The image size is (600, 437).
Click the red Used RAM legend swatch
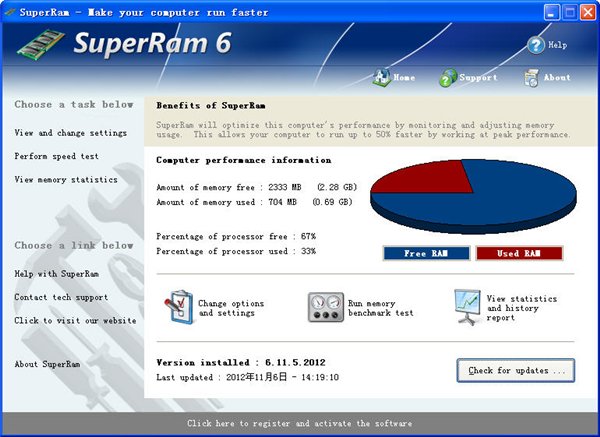pyautogui.click(x=519, y=253)
